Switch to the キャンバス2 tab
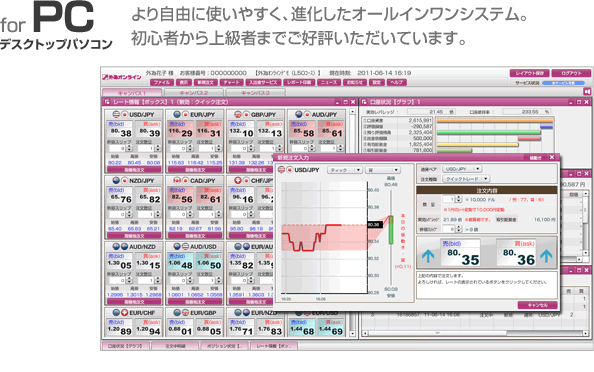The image size is (594, 372). [x=194, y=93]
